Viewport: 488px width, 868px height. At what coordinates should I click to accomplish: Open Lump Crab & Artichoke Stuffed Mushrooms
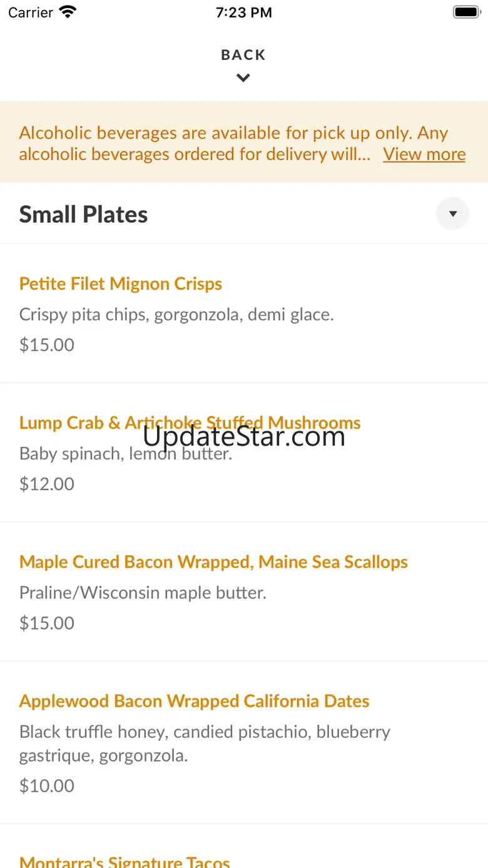coord(190,423)
